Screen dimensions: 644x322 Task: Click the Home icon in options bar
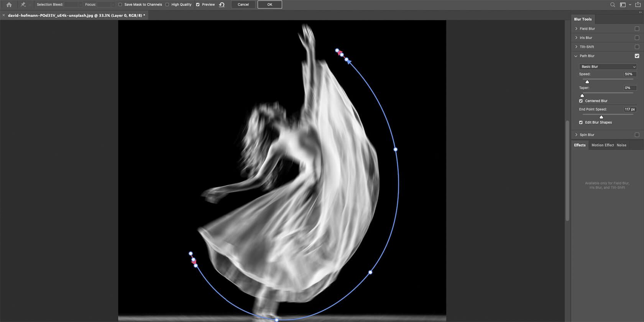9,5
